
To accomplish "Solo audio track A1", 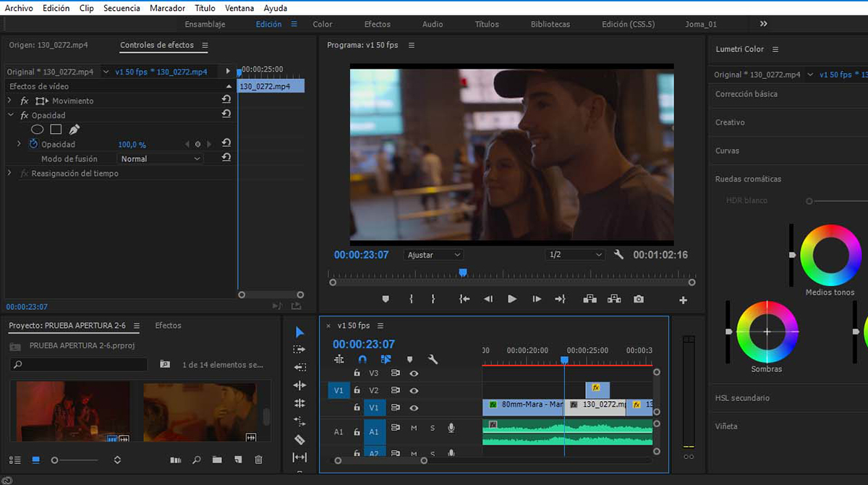I will [x=433, y=429].
